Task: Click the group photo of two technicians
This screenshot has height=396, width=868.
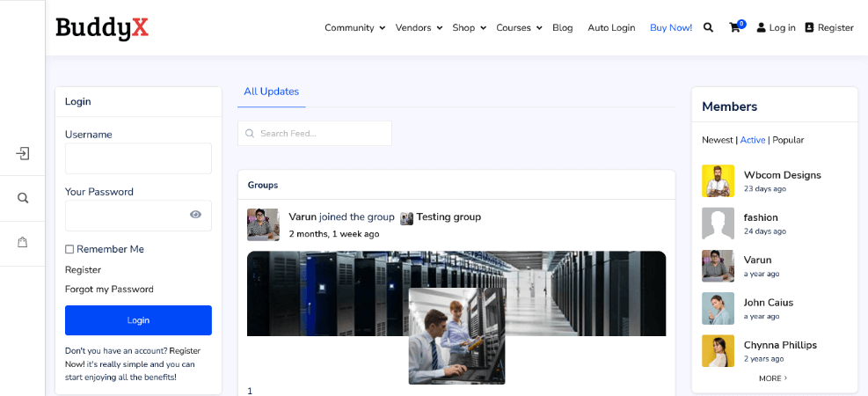Action: pyautogui.click(x=456, y=336)
